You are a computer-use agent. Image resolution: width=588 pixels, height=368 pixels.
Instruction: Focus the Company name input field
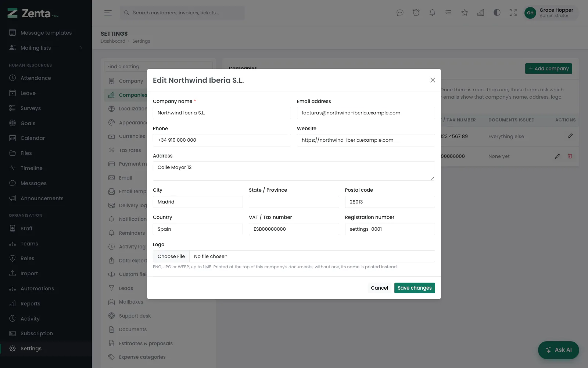point(222,113)
